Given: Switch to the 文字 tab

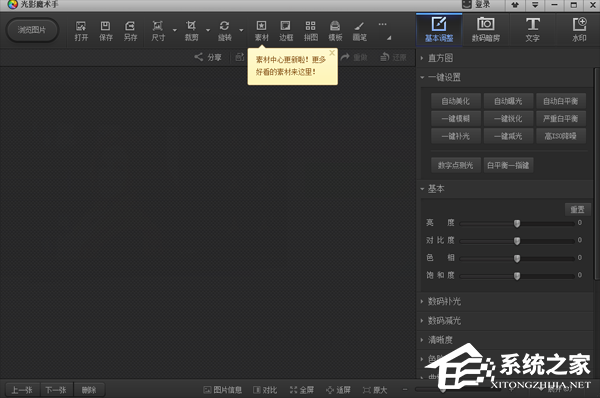Looking at the screenshot, I should (x=532, y=30).
